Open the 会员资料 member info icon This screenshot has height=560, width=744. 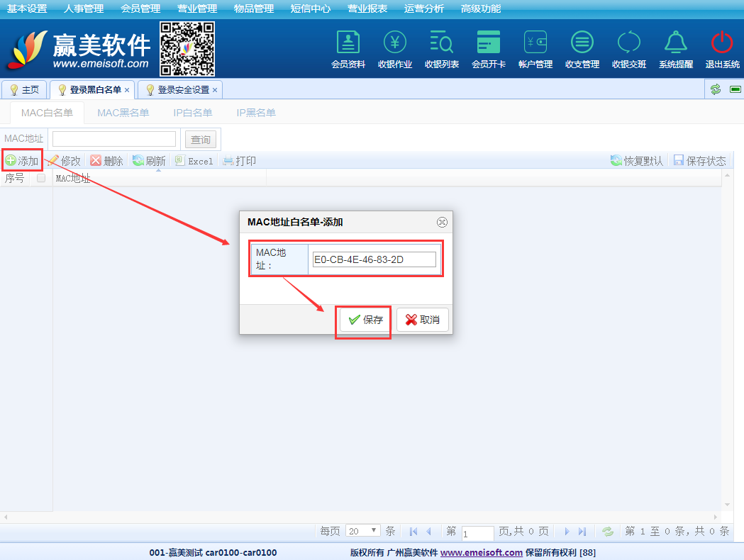(x=348, y=44)
